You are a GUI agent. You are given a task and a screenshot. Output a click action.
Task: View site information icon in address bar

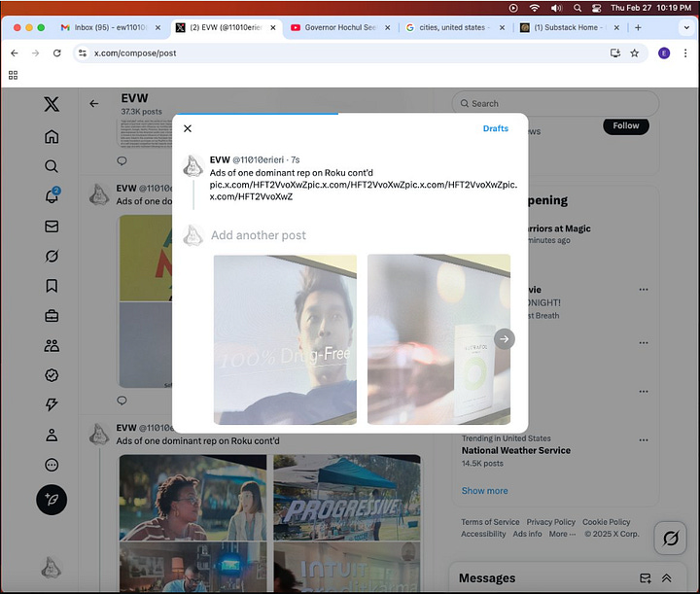[x=82, y=53]
